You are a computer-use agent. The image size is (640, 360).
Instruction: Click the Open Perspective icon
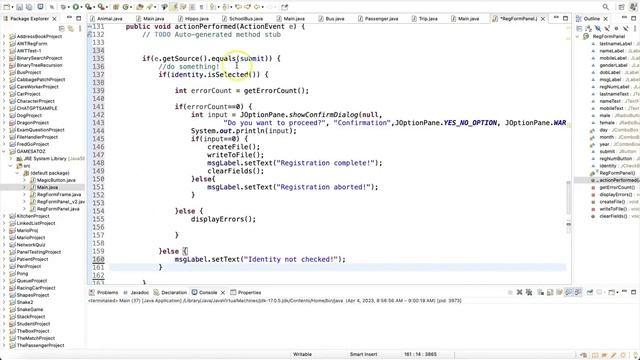point(621,7)
